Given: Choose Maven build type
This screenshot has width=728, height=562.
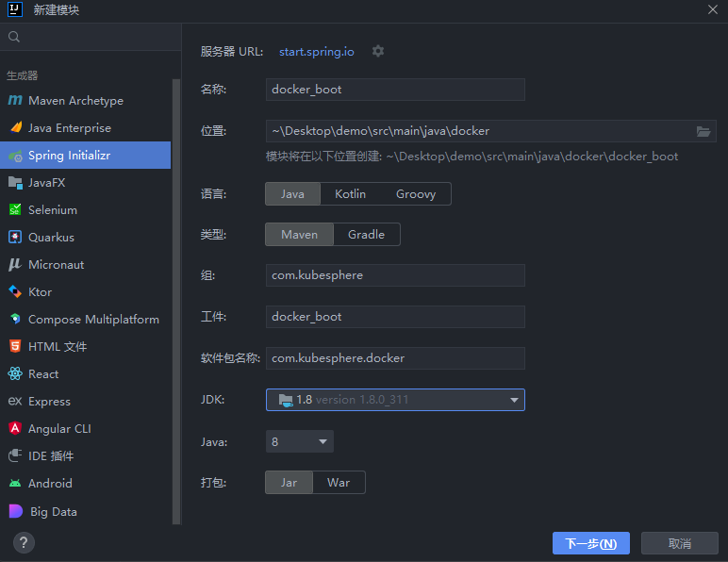Looking at the screenshot, I should coord(300,235).
